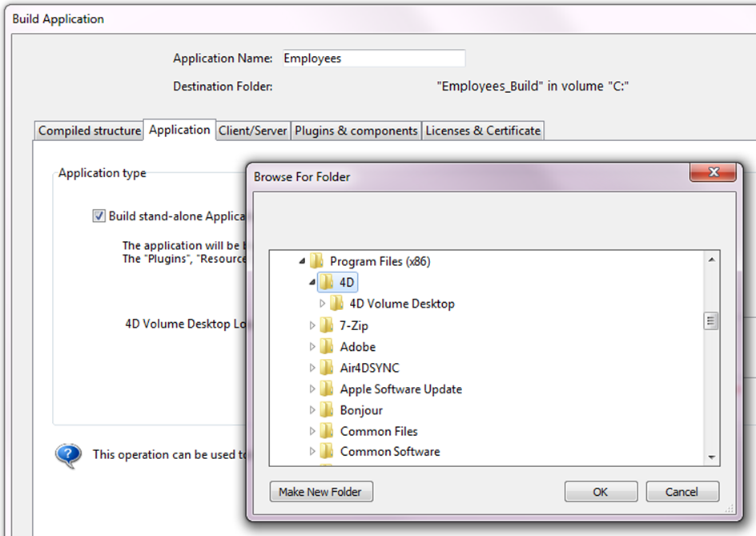Open the Client/Server tab

pyautogui.click(x=253, y=131)
